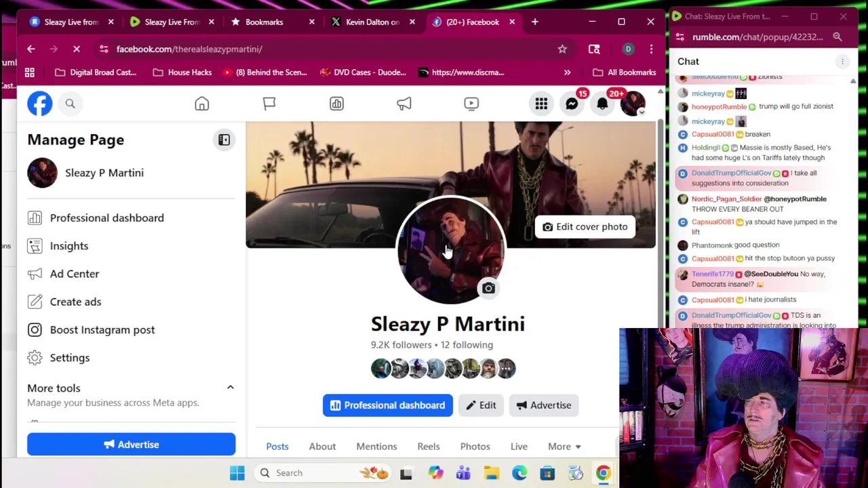Open Facebook notifications bell
This screenshot has width=868, height=488.
click(x=602, y=104)
